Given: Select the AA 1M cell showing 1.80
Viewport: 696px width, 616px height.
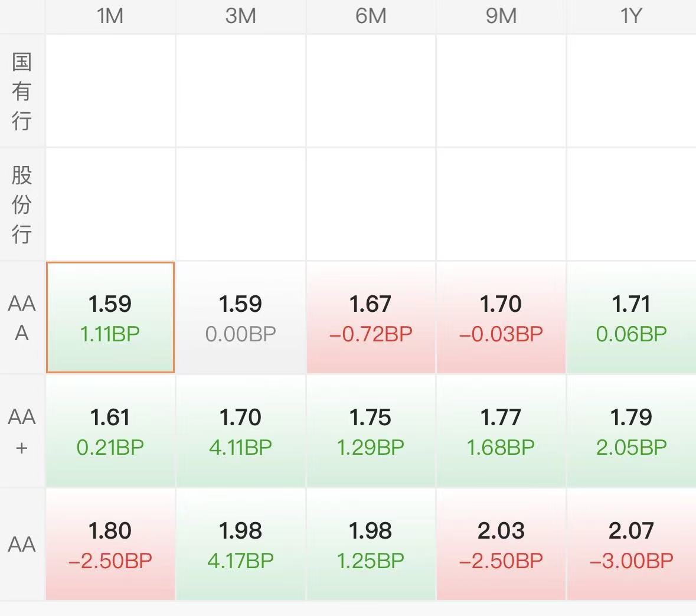Looking at the screenshot, I should (110, 545).
